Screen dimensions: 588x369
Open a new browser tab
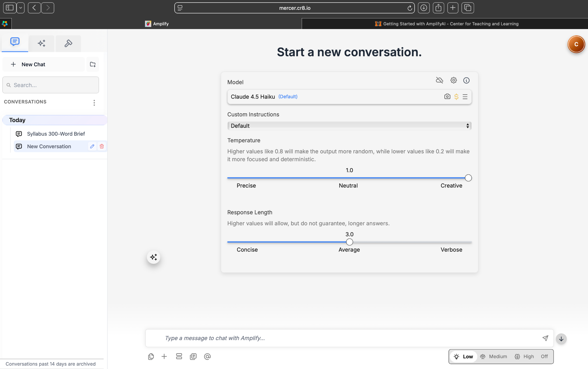click(x=453, y=8)
